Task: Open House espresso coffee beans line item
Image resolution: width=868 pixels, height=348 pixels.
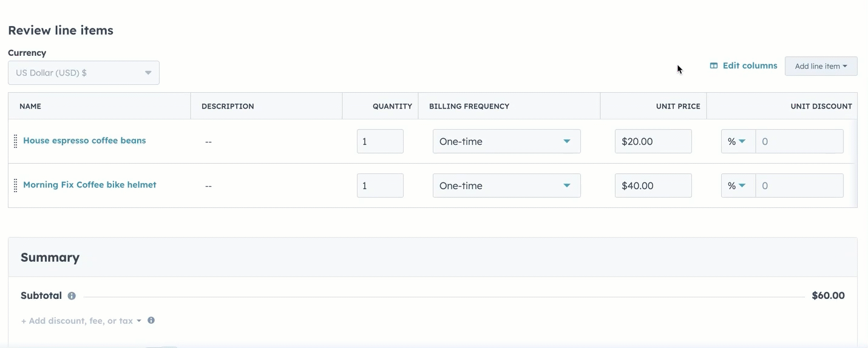Action: [84, 141]
